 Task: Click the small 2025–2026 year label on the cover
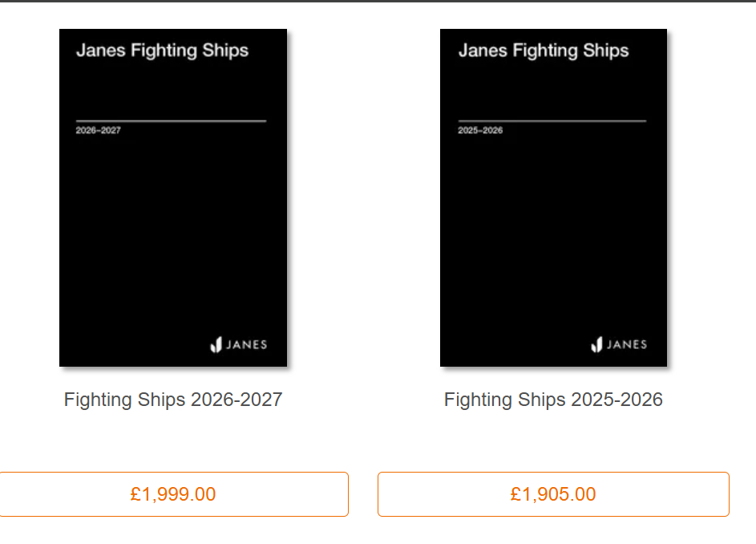pyautogui.click(x=480, y=130)
